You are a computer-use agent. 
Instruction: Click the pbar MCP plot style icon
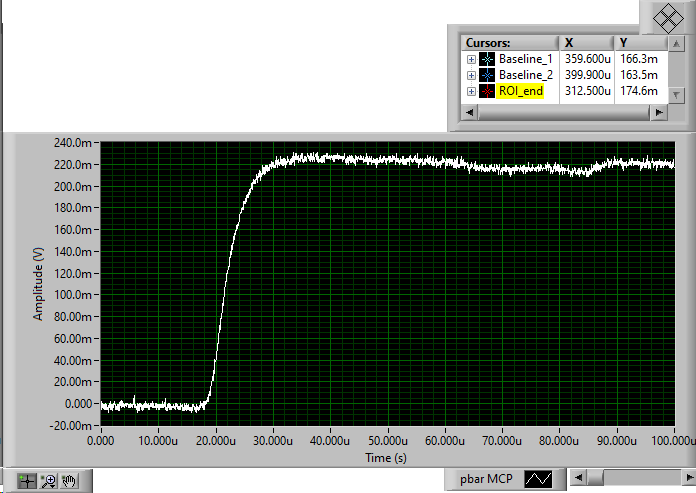tap(538, 479)
